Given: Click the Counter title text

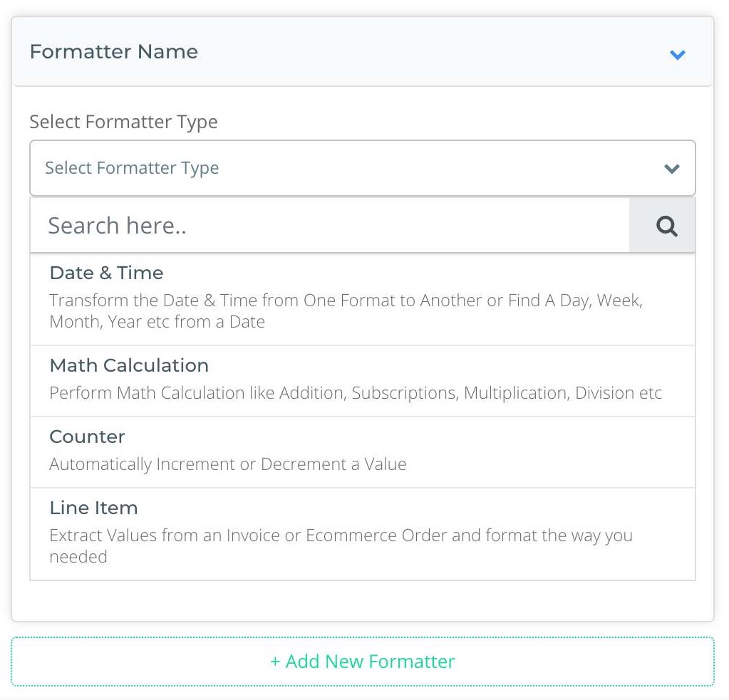Looking at the screenshot, I should (88, 437).
